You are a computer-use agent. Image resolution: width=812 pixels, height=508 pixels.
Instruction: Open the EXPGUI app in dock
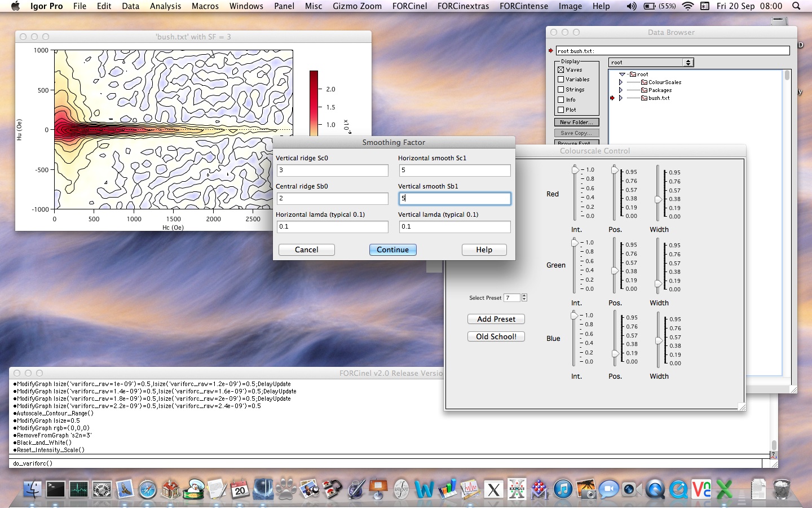click(517, 489)
